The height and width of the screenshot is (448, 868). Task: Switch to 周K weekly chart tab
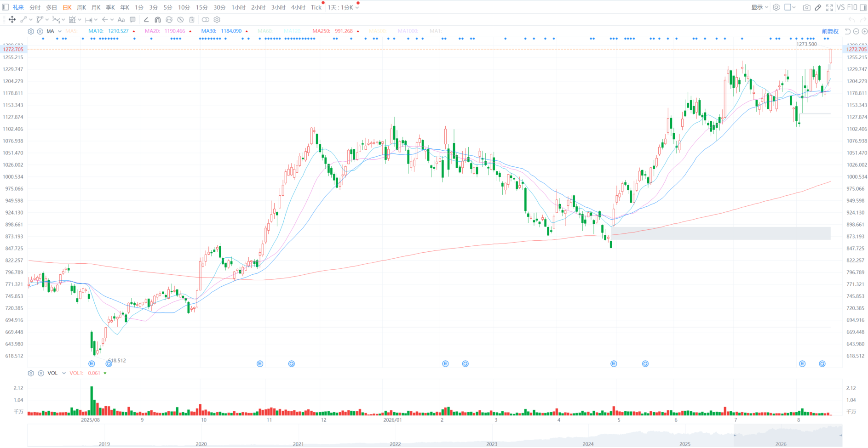tap(81, 7)
